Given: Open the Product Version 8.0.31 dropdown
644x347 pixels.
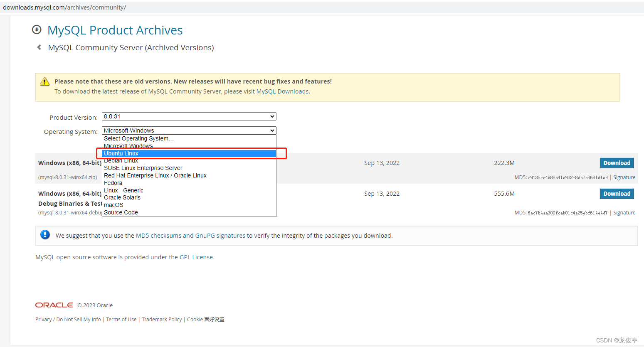Looking at the screenshot, I should coord(189,116).
